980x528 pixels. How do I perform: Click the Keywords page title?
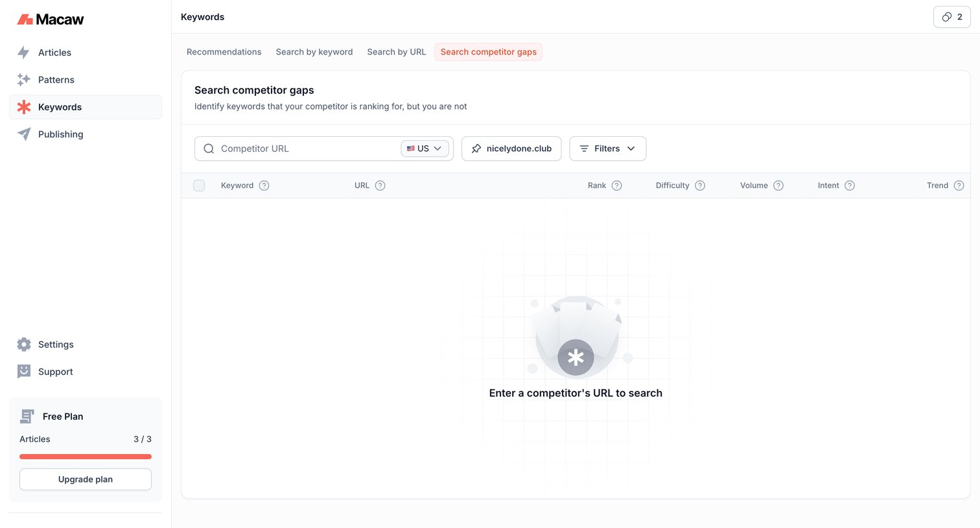point(202,17)
